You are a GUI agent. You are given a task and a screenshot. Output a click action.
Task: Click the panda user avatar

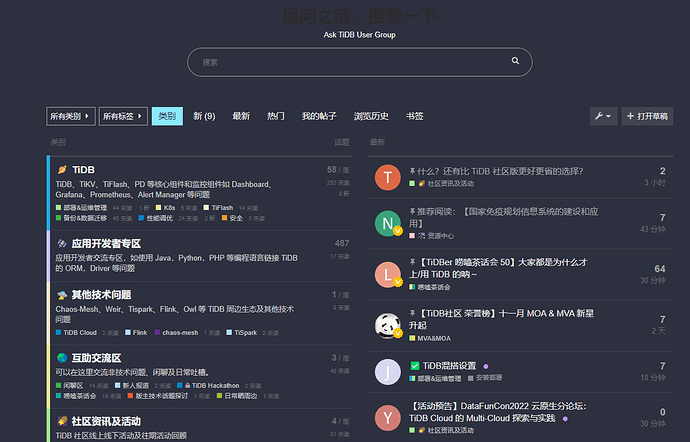point(388,326)
